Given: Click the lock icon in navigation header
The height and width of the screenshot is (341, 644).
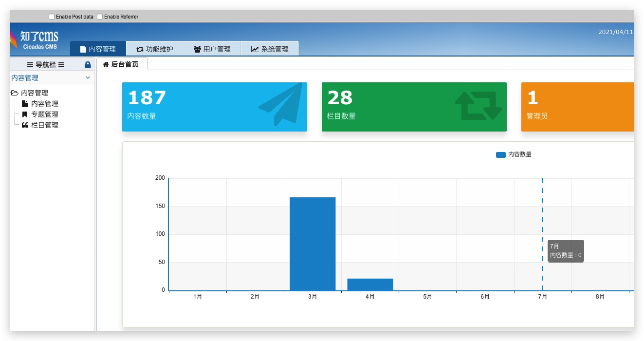Looking at the screenshot, I should tap(88, 65).
